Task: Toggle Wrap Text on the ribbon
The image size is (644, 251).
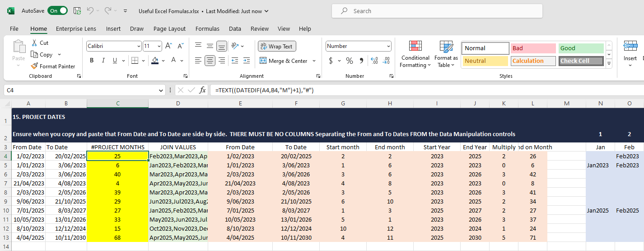Action: [276, 46]
